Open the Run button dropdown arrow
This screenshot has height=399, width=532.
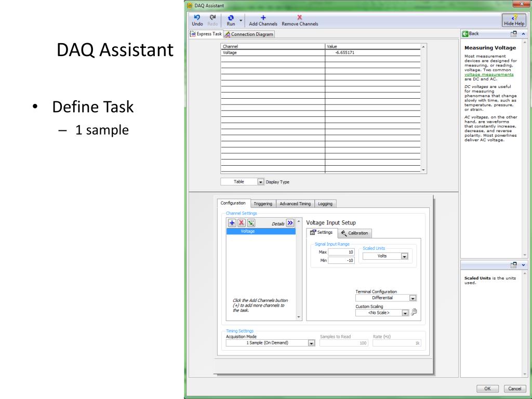click(241, 20)
